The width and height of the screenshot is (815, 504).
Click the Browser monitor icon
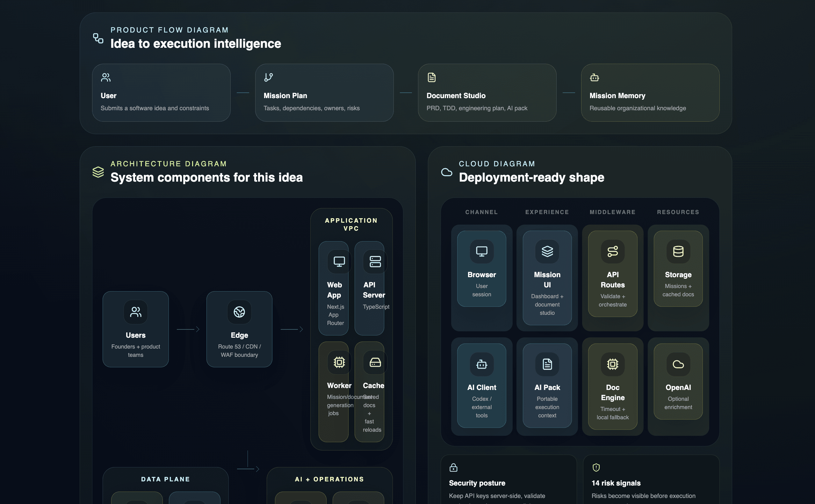482,251
